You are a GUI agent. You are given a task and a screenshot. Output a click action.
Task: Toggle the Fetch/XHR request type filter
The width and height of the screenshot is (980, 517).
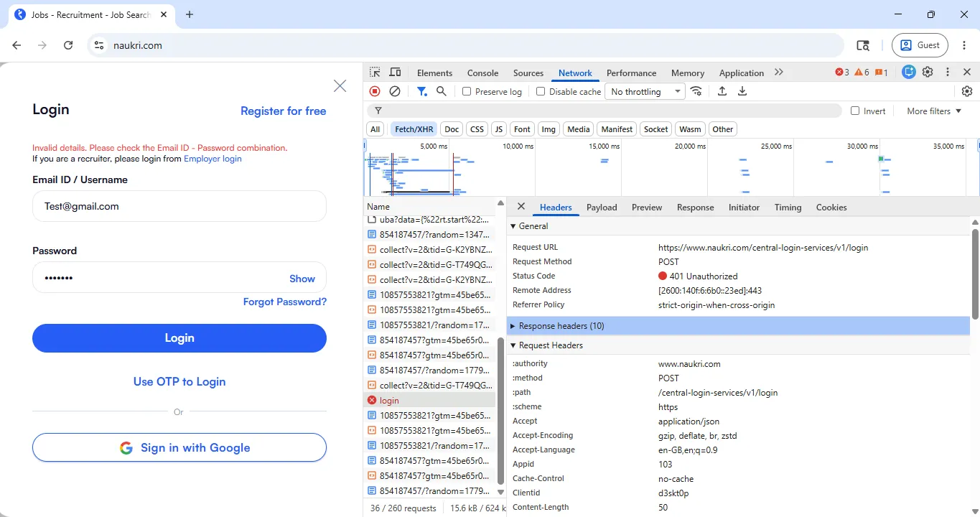[x=414, y=129]
